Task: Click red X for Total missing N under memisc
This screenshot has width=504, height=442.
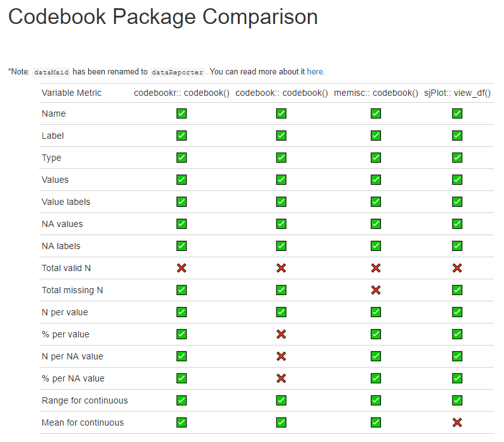Action: tap(376, 290)
